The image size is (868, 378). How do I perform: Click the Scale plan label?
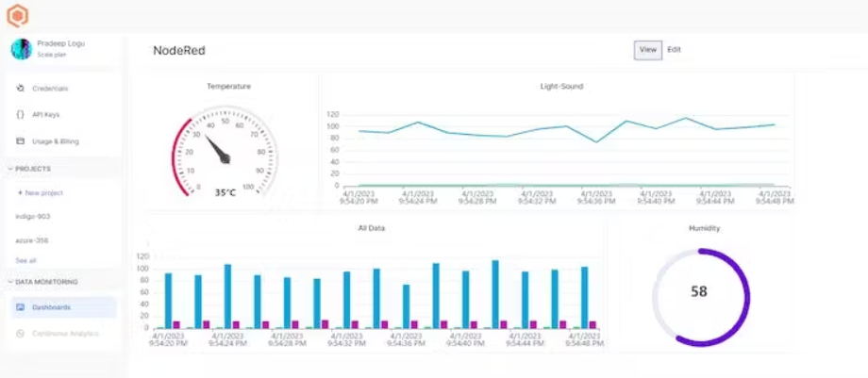coord(52,55)
